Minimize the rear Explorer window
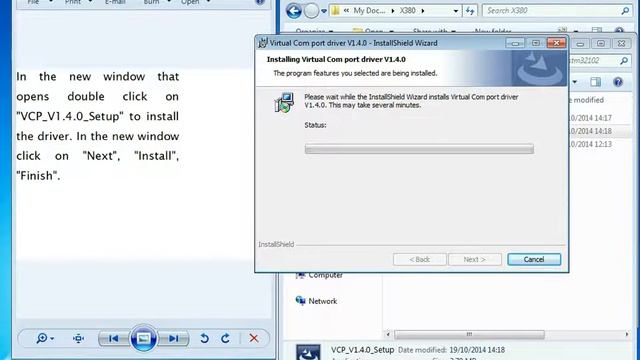This screenshot has height=360, width=640. coord(580,43)
